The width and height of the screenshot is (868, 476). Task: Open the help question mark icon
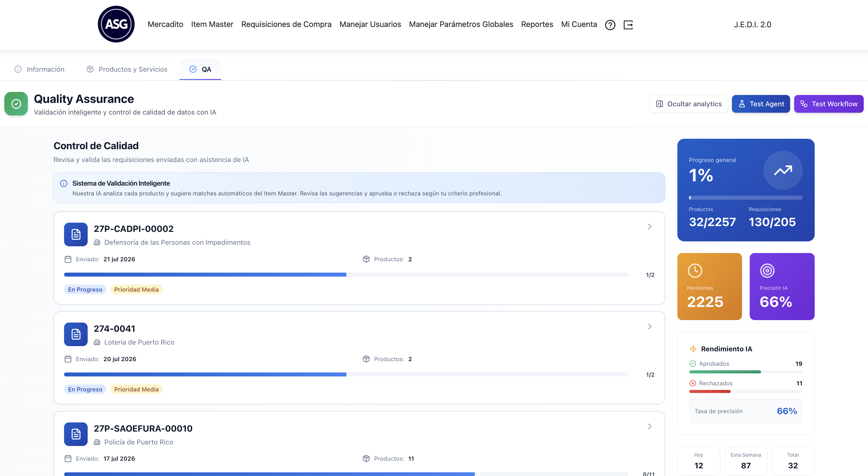tap(610, 25)
